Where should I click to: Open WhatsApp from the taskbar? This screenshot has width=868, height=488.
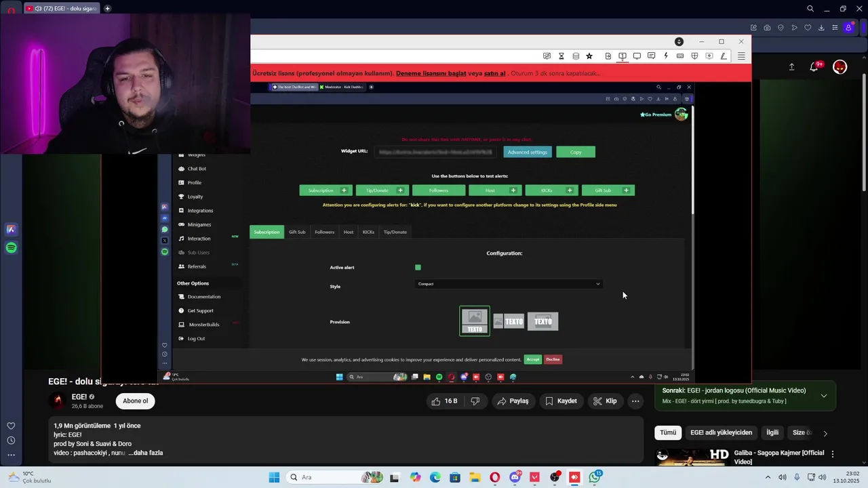[595, 477]
